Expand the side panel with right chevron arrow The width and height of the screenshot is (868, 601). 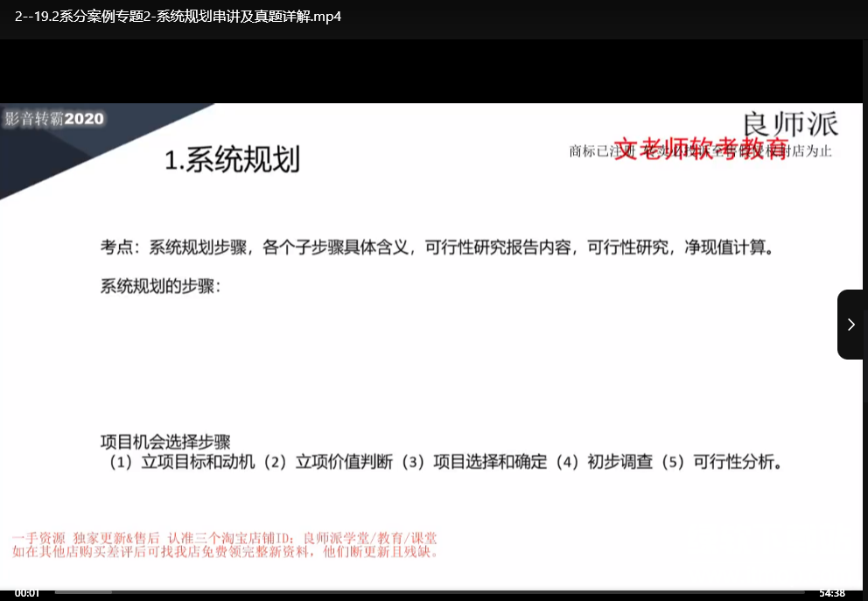(850, 325)
